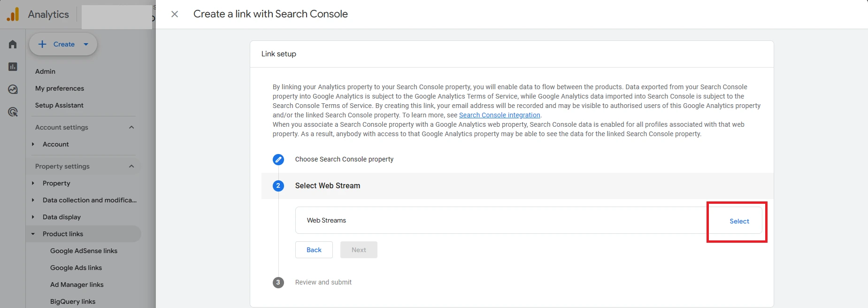The height and width of the screenshot is (308, 868).
Task: Click the Choose Search Console property step
Action: pyautogui.click(x=344, y=159)
